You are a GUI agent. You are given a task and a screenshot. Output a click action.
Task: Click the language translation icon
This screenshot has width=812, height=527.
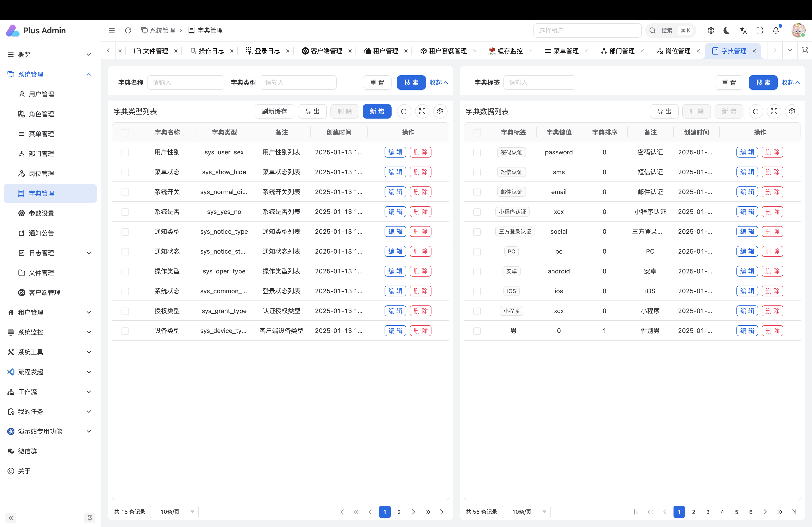[743, 31]
